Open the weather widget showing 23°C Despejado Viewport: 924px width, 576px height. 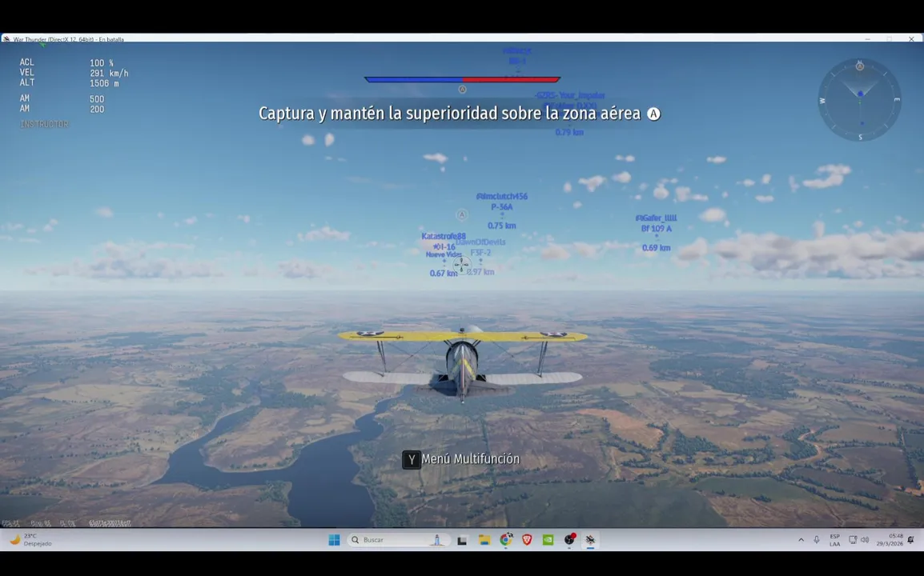[x=31, y=540]
